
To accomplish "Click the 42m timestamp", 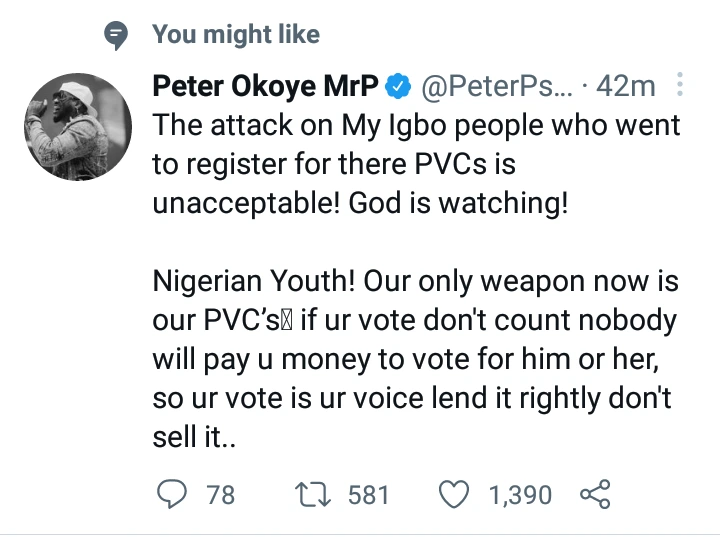I will click(626, 87).
